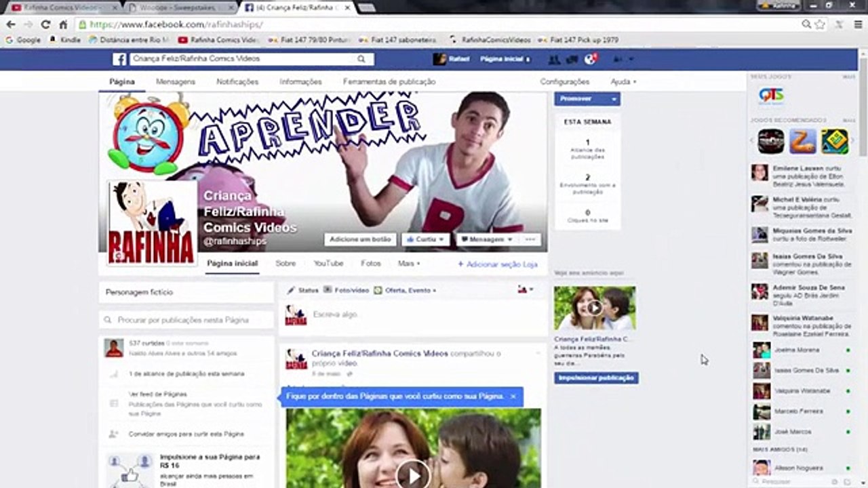
Task: Click the search magnifier in Facebook search bar
Action: (x=361, y=59)
